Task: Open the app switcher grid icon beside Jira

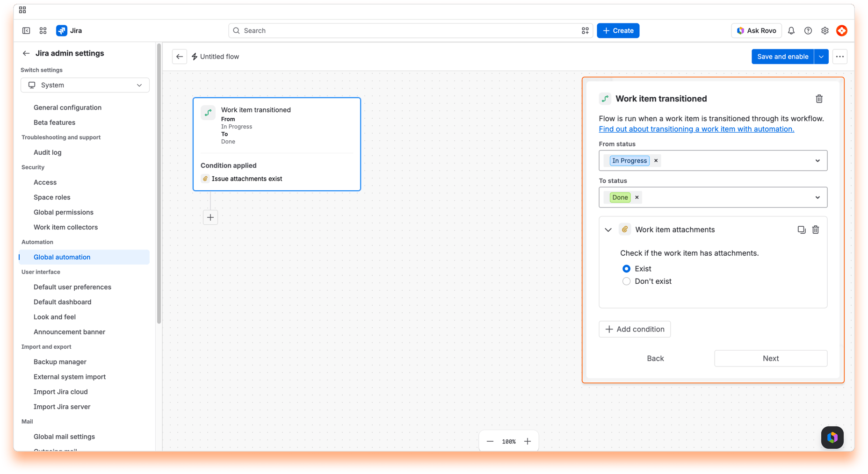Action: pos(43,30)
